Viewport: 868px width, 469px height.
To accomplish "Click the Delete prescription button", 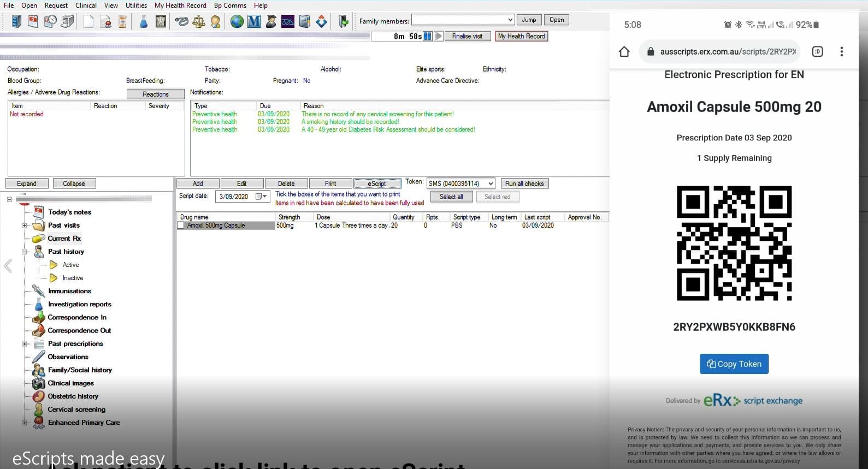I will point(286,183).
